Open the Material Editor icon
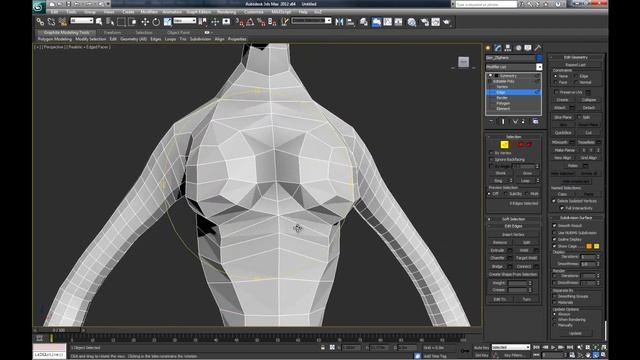This screenshot has height=360, width=640. click(x=411, y=22)
